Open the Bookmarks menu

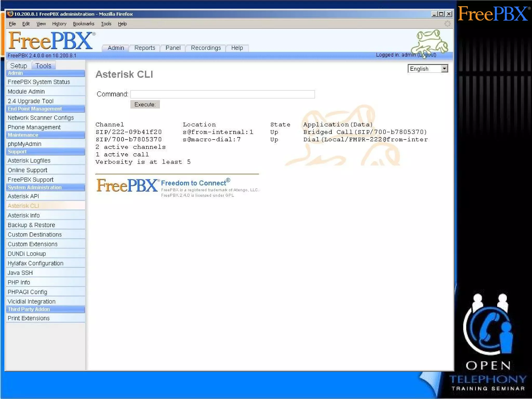point(83,24)
